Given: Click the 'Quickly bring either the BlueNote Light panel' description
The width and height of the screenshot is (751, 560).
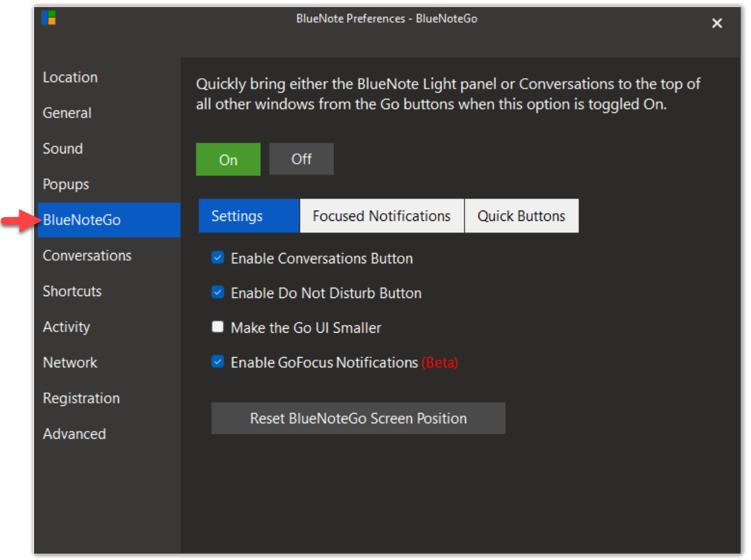Looking at the screenshot, I should [448, 94].
